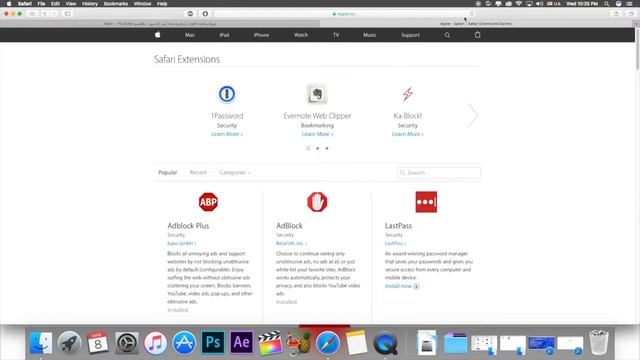
Task: Open the Edit menu
Action: (56, 4)
